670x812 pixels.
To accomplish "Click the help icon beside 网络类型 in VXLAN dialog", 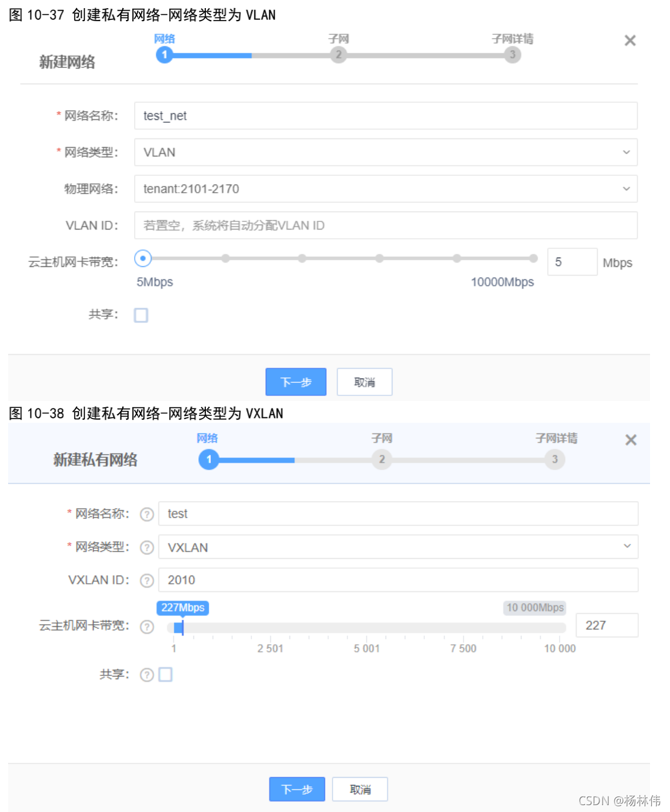I will (147, 547).
